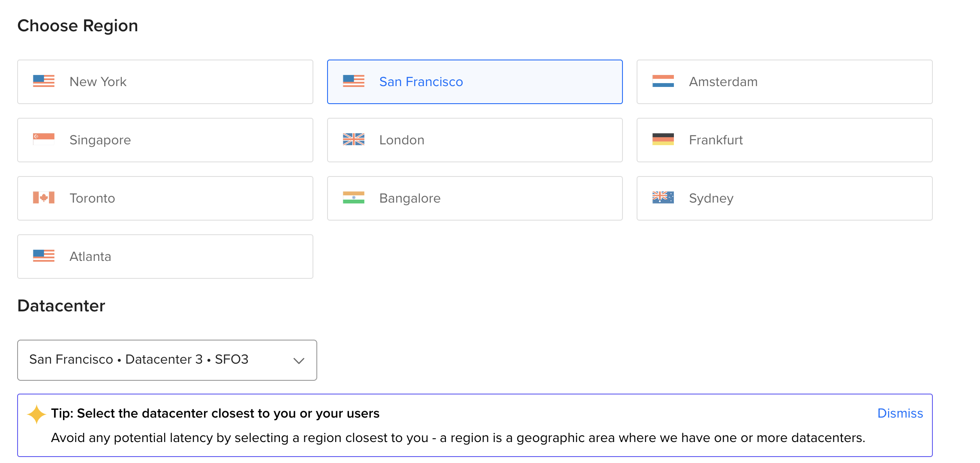The width and height of the screenshot is (980, 463).
Task: Dismiss the datacenter tip banner
Action: coord(900,413)
